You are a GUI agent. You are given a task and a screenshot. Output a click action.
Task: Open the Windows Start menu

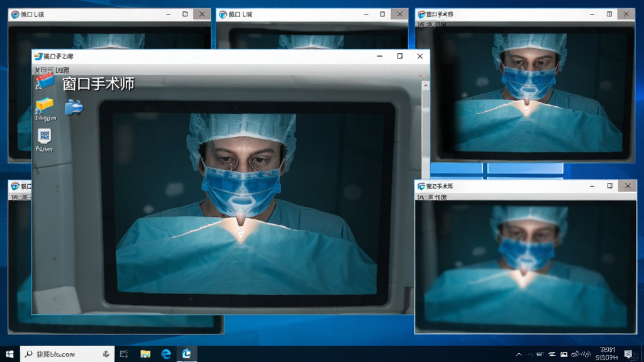click(10, 354)
